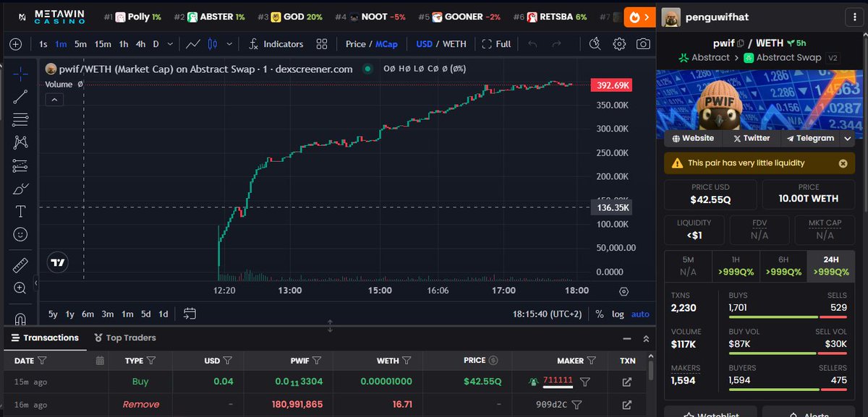Image resolution: width=868 pixels, height=417 pixels.
Task: Open the quick search magnifier icon
Action: [x=595, y=44]
